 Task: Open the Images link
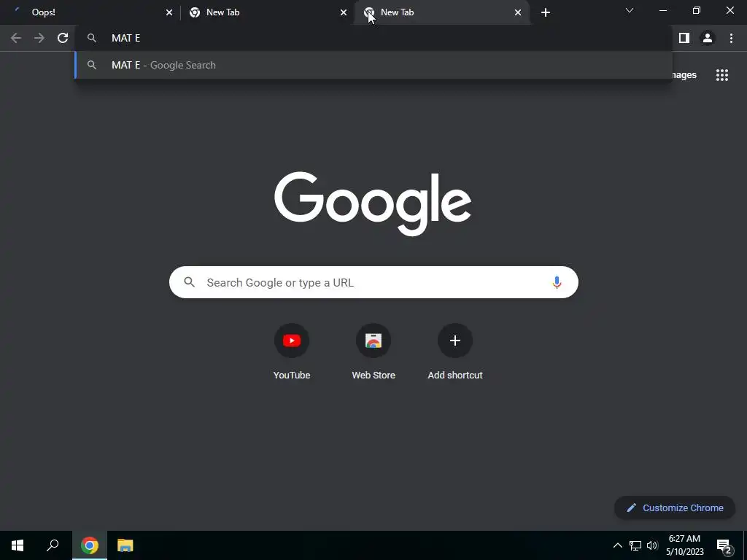click(684, 75)
